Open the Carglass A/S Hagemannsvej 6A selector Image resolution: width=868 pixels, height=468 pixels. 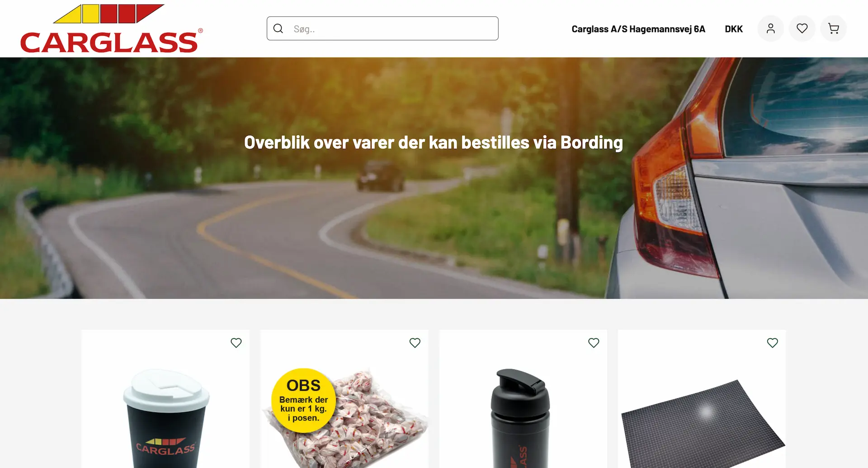(x=638, y=29)
